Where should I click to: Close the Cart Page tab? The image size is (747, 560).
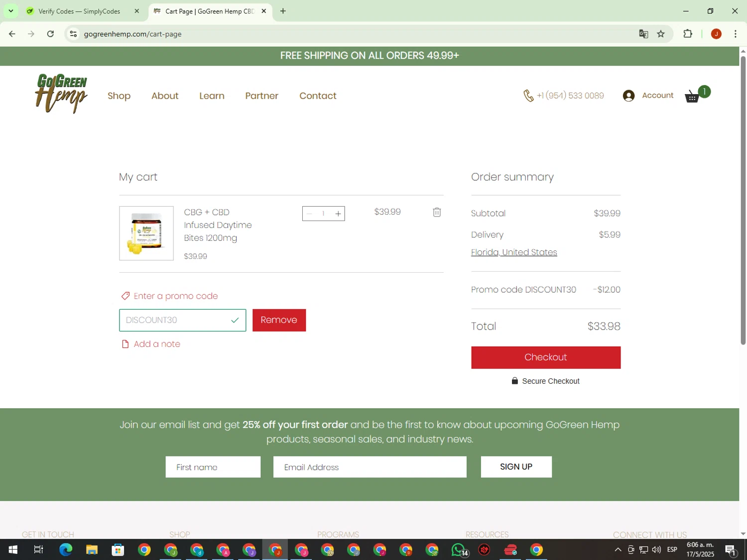(x=264, y=11)
